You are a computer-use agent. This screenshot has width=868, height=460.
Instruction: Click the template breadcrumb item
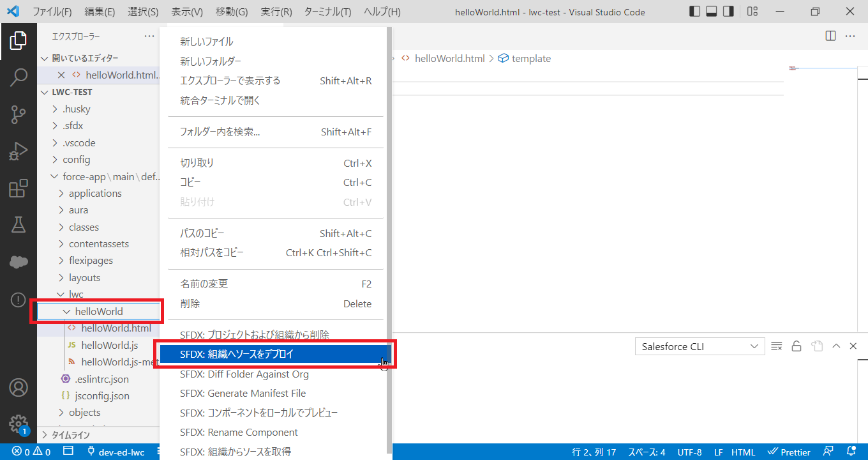click(x=525, y=58)
